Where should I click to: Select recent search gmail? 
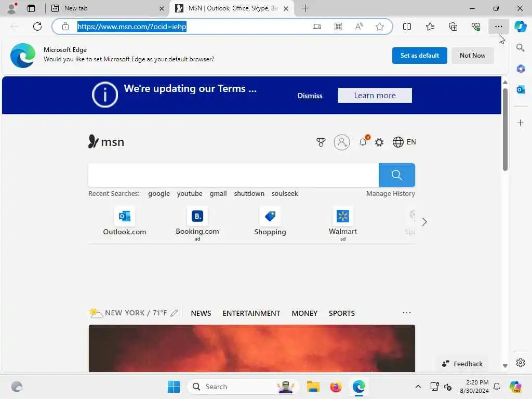coord(218,193)
